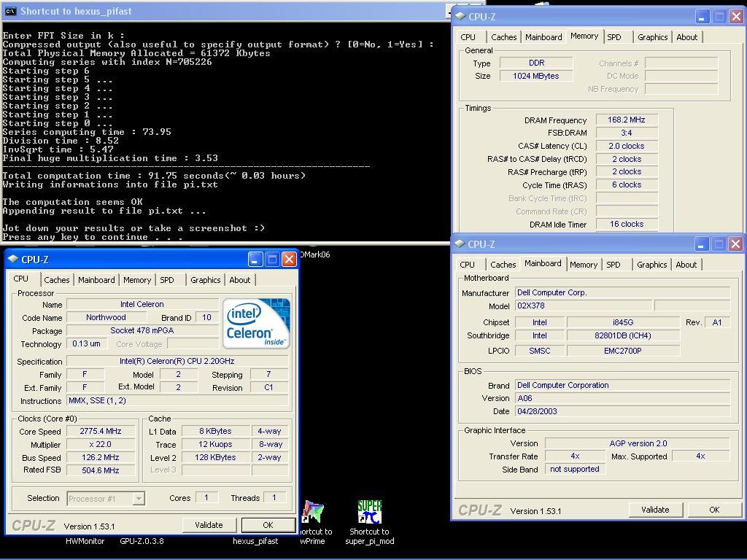Open About tab in the Memory window

pyautogui.click(x=687, y=37)
